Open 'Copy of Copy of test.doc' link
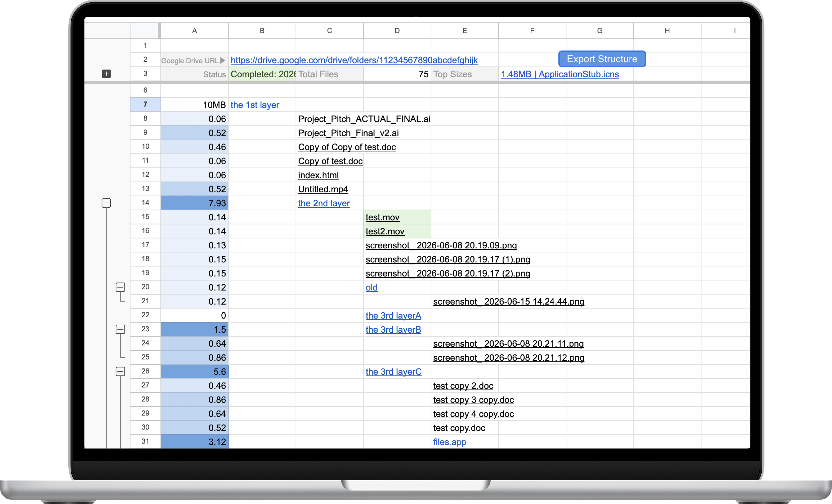 pyautogui.click(x=347, y=147)
